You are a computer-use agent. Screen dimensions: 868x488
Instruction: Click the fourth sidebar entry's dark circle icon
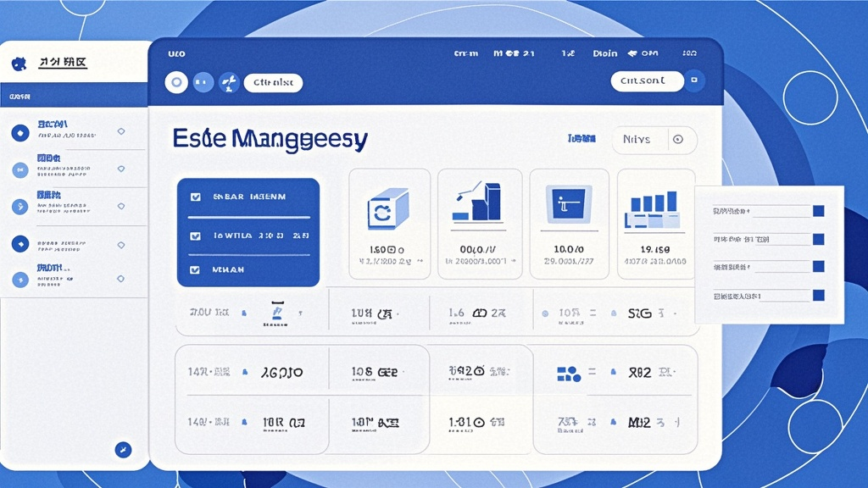click(20, 243)
